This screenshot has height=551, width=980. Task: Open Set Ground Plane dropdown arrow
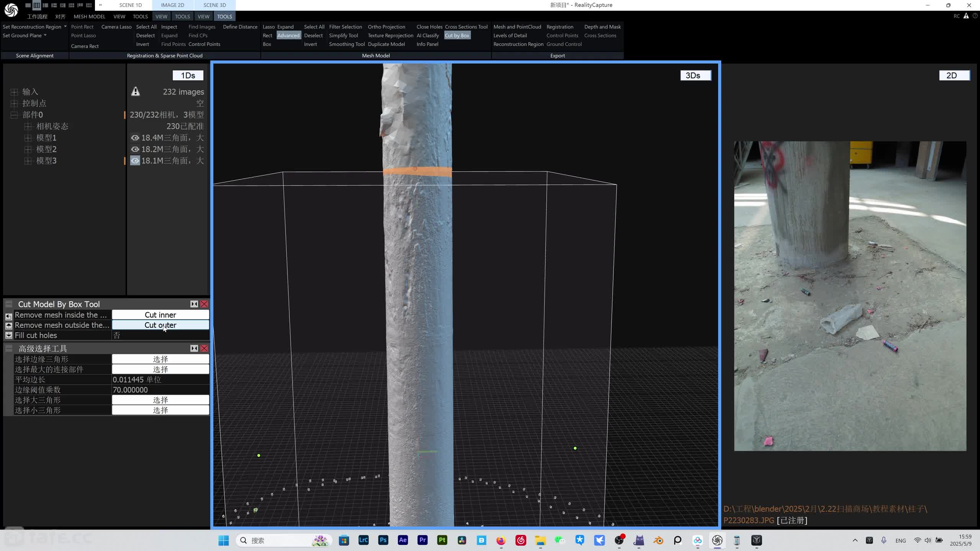click(x=45, y=35)
